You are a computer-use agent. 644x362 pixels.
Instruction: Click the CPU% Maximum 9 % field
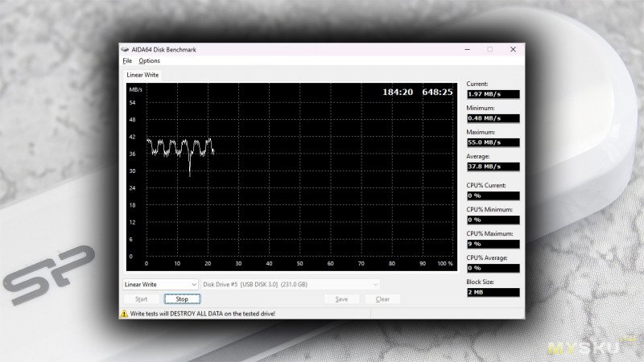(x=493, y=244)
